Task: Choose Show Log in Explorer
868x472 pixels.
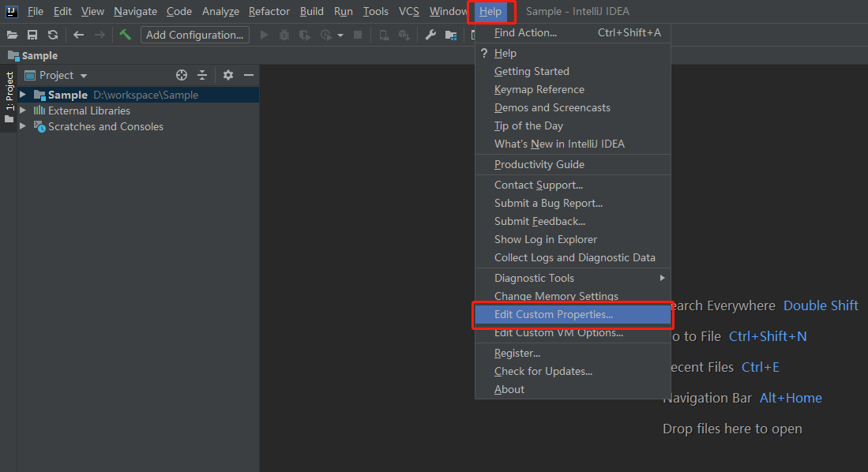Action: point(573,240)
